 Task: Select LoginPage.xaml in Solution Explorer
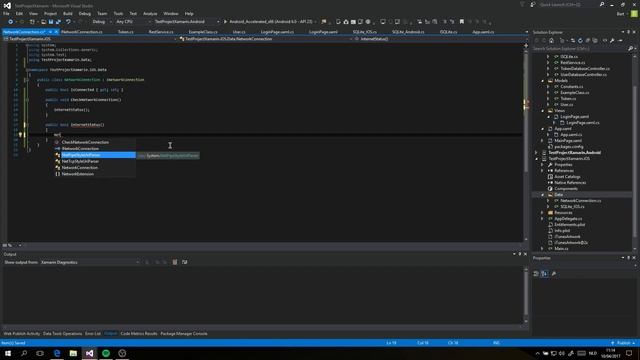pos(574,117)
